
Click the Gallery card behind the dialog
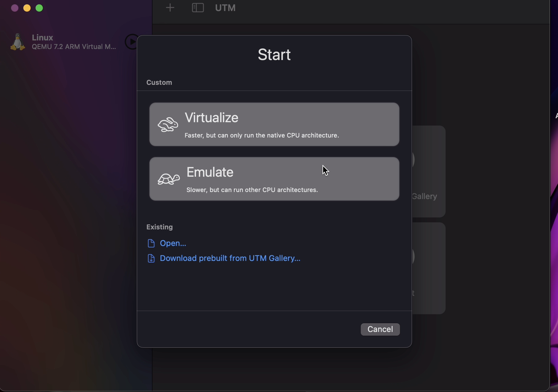pyautogui.click(x=429, y=171)
